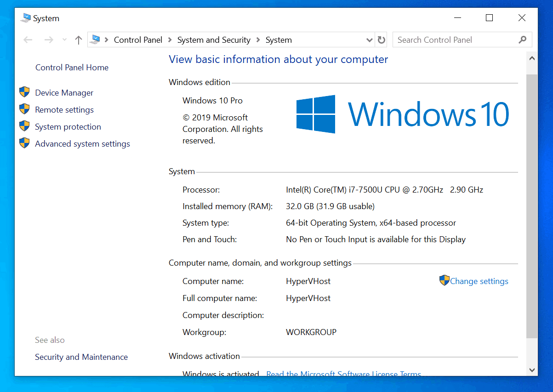Open the recent locations dropdown arrow
Screen dimensions: 553x392
pos(64,40)
